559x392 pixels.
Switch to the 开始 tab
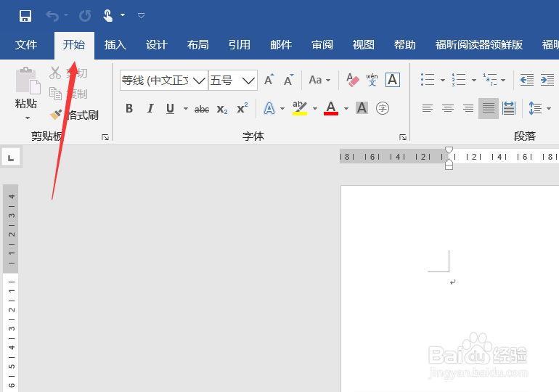74,45
